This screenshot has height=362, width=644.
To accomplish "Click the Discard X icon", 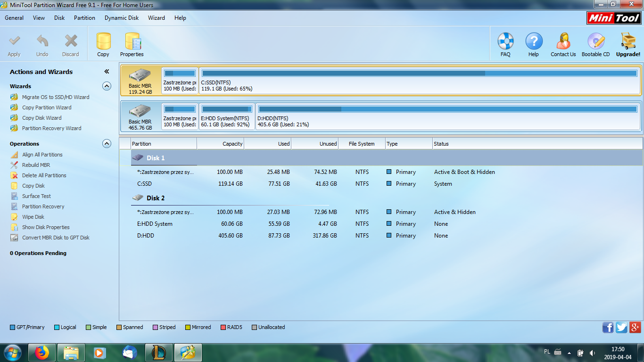I will click(x=71, y=41).
